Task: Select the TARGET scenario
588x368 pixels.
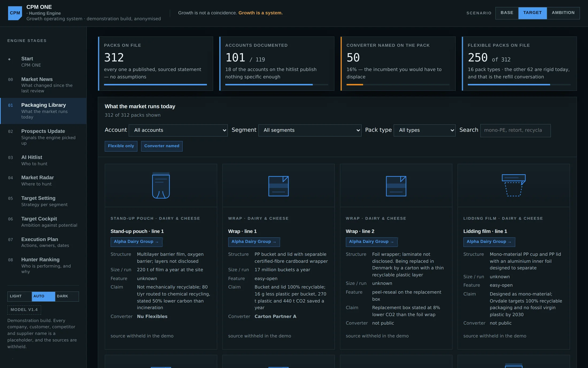Action: click(x=532, y=13)
